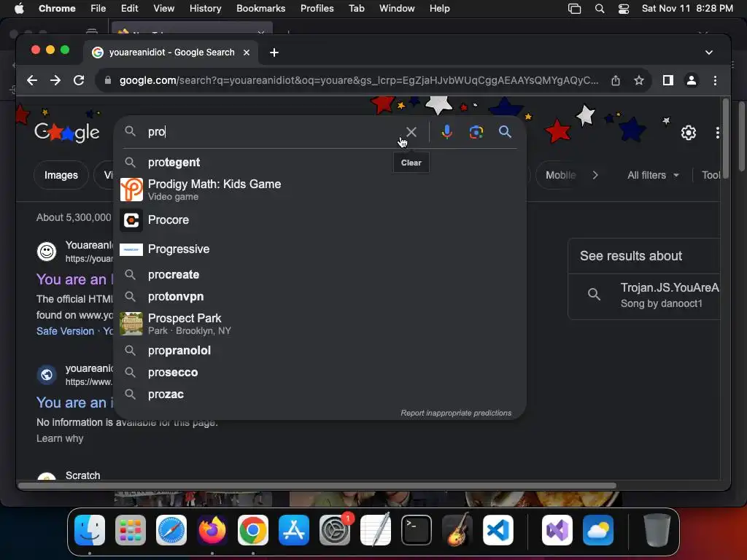
Task: Open Launchpad from the Dock
Action: click(x=131, y=530)
